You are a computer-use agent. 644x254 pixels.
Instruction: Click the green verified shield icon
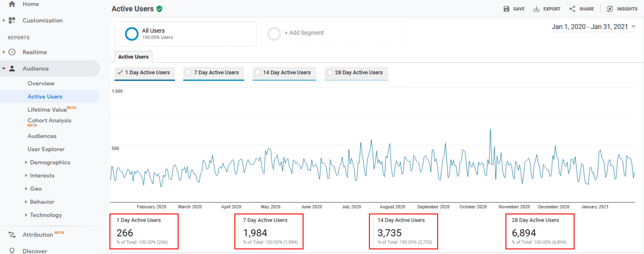(x=159, y=9)
